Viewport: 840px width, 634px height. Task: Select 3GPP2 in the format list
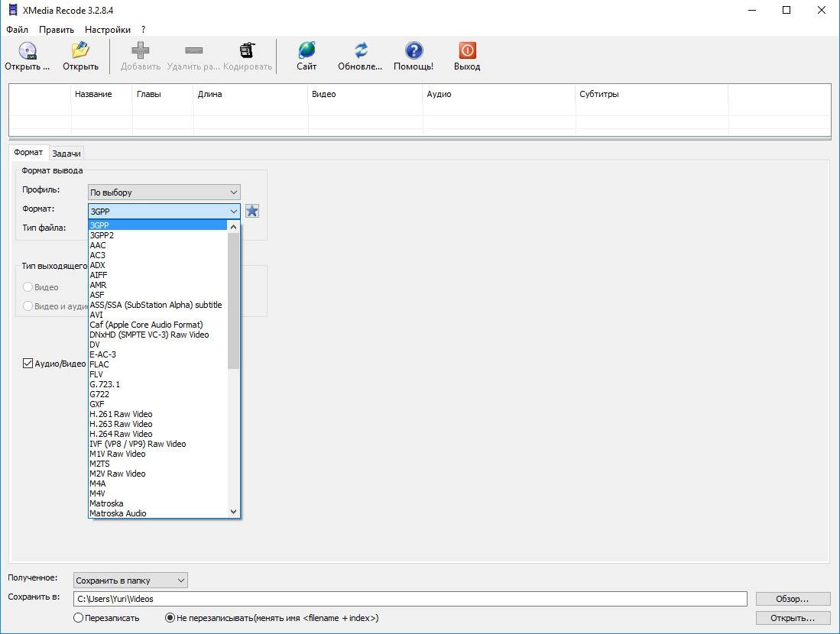point(158,235)
